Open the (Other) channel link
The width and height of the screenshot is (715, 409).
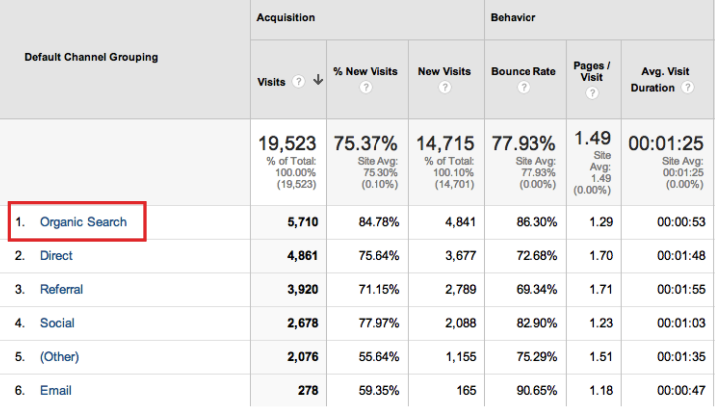click(59, 357)
